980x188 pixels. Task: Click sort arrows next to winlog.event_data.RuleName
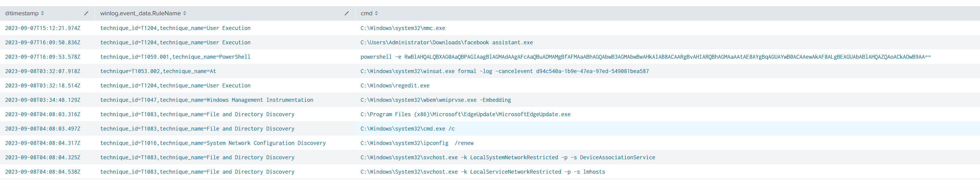(184, 13)
